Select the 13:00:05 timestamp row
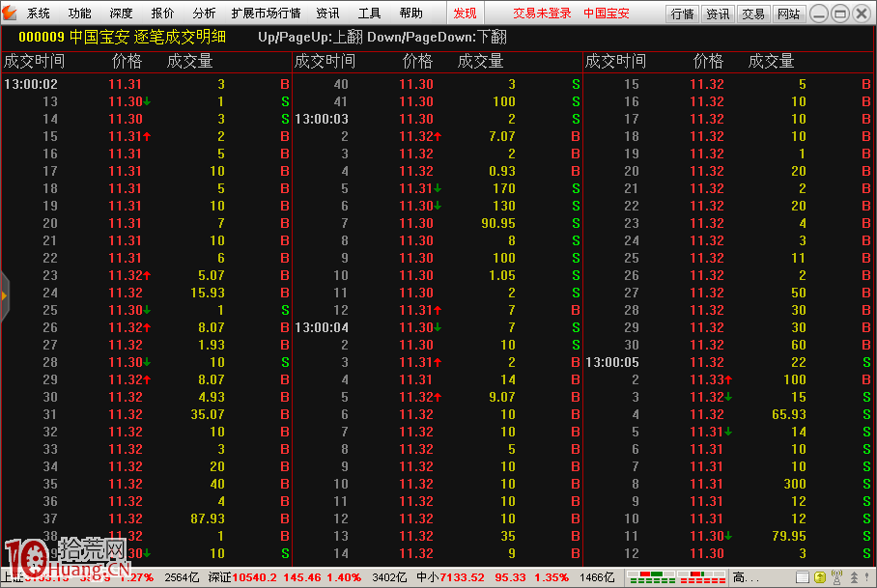The width and height of the screenshot is (877, 588). click(x=728, y=362)
